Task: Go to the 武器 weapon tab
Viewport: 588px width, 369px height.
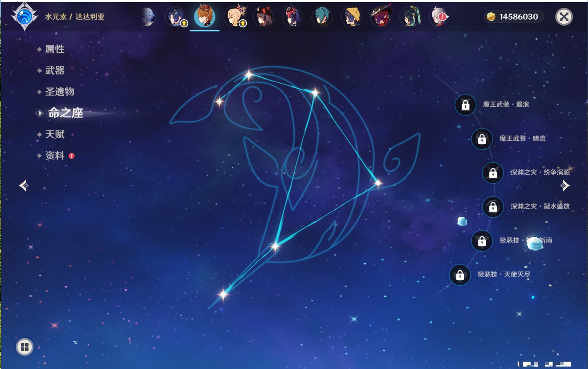Action: (x=55, y=71)
